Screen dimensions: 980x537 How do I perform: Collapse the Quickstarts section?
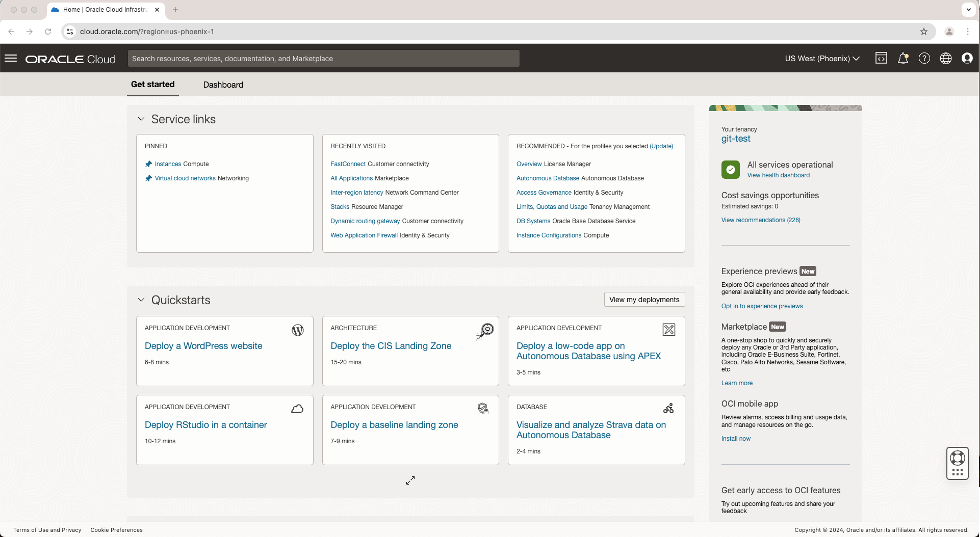click(141, 300)
